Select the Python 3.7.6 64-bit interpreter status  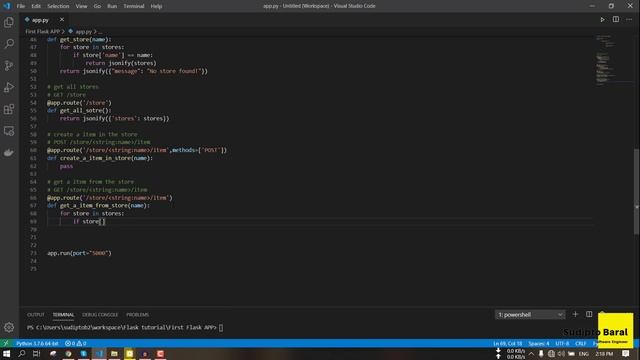(37, 343)
